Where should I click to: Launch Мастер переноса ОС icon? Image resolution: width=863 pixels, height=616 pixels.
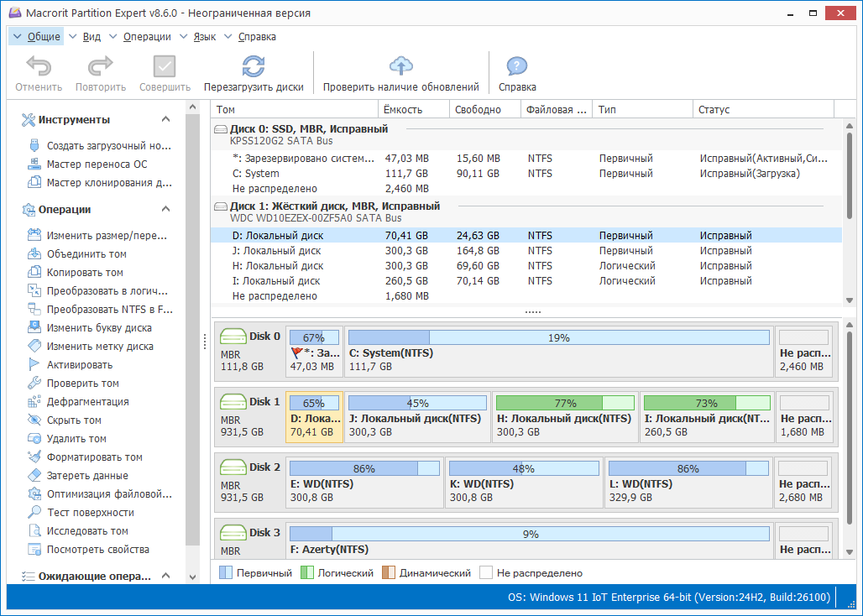[34, 164]
